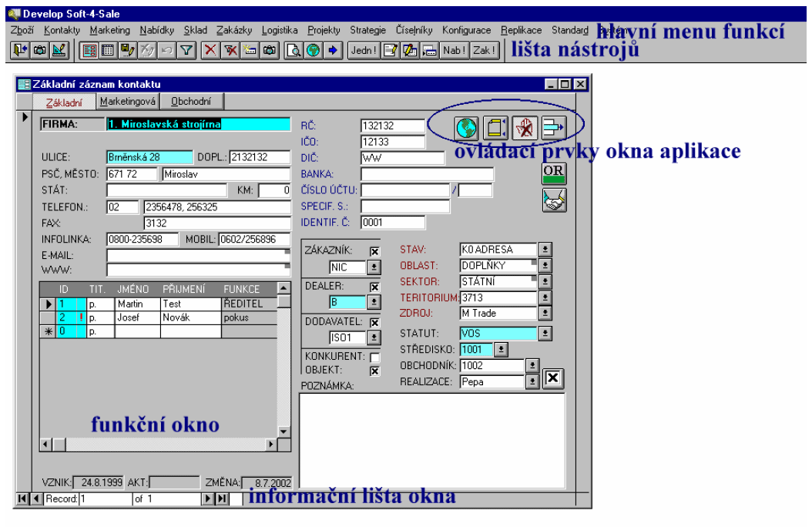The height and width of the screenshot is (527, 812).
Task: Open the Zakázky menu
Action: click(234, 31)
